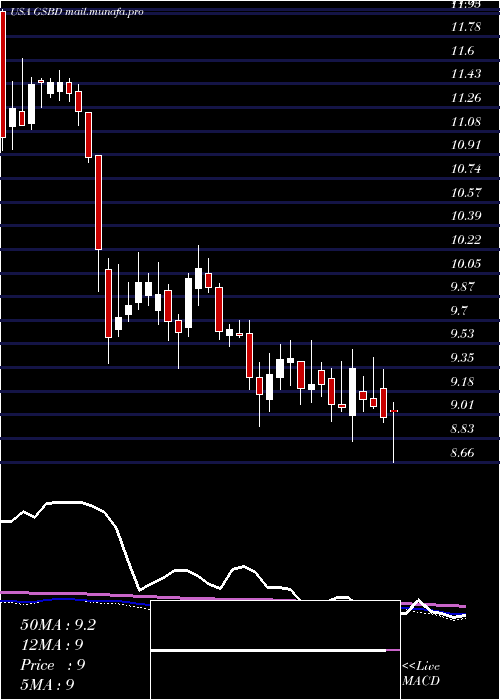Click the 10.74 price axis label

pyautogui.click(x=466, y=169)
